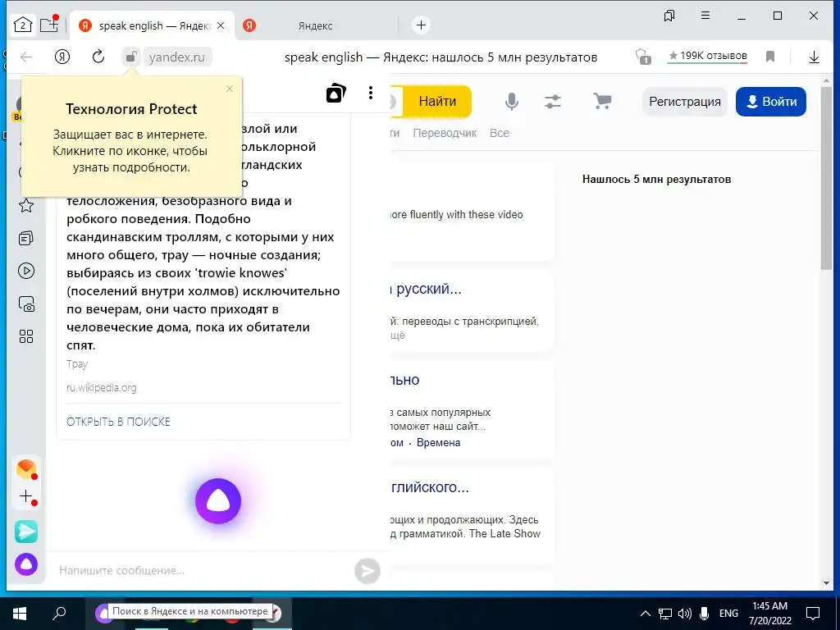The height and width of the screenshot is (630, 840).
Task: Open the messenger paper plane sidebar icon
Action: (26, 532)
